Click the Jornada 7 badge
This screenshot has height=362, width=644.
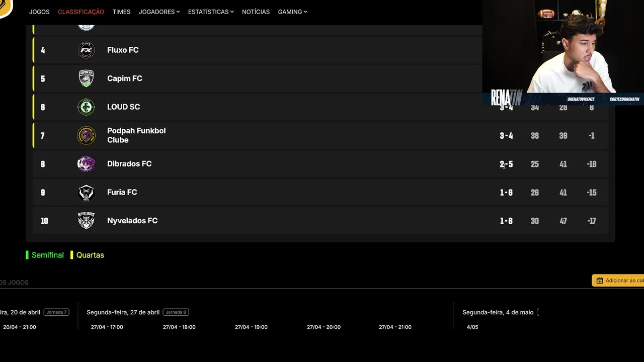[x=56, y=312]
